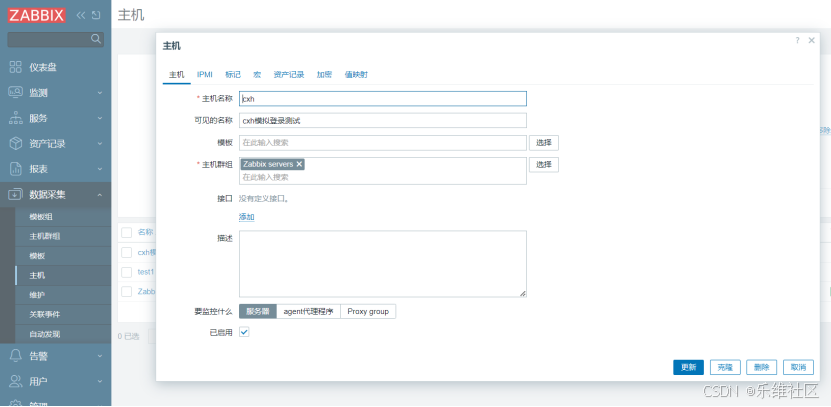Viewport: 831px width, 407px height.
Task: Switch to the 主机 tab
Action: [176, 75]
